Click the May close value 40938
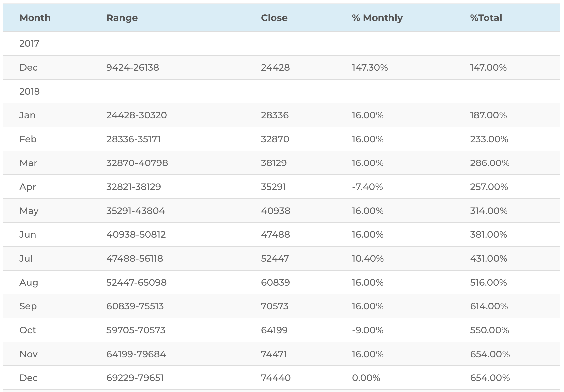 pyautogui.click(x=276, y=211)
